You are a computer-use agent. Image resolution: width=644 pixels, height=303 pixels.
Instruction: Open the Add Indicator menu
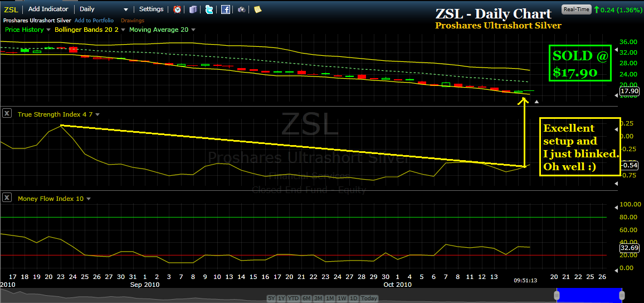pos(48,9)
